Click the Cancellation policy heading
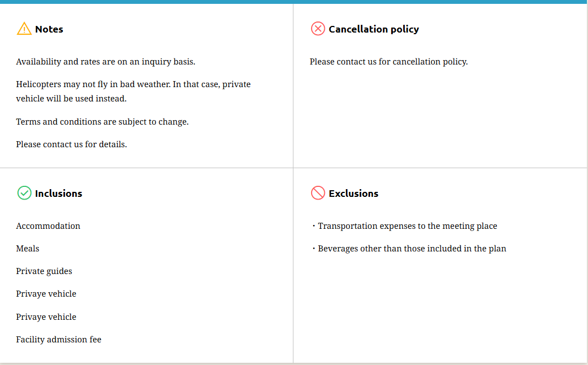The height and width of the screenshot is (365, 588). pos(373,29)
